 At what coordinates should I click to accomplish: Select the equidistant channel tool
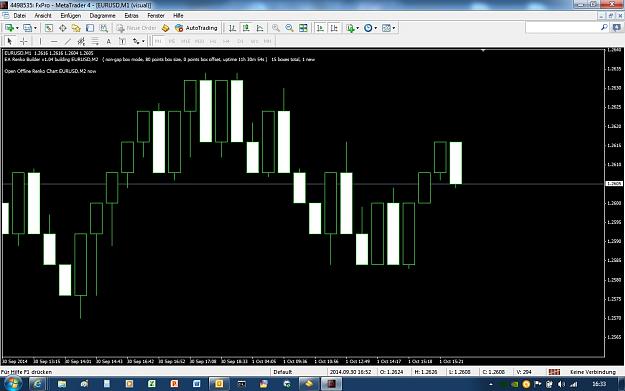pyautogui.click(x=81, y=41)
